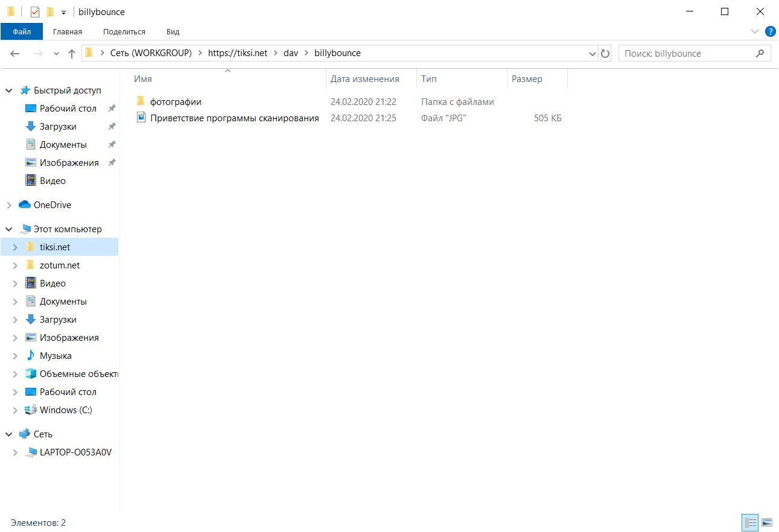The width and height of the screenshot is (779, 532).
Task: Open the Help question mark icon
Action: [770, 31]
